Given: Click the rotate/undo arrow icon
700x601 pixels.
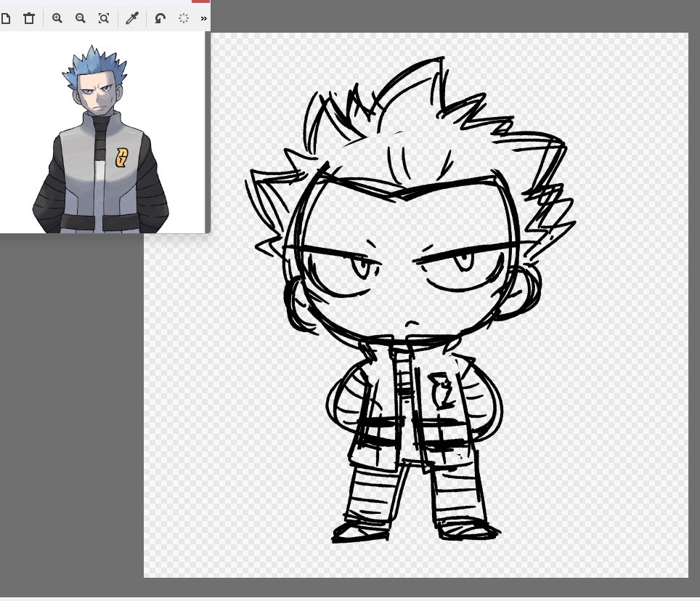Looking at the screenshot, I should pyautogui.click(x=160, y=18).
